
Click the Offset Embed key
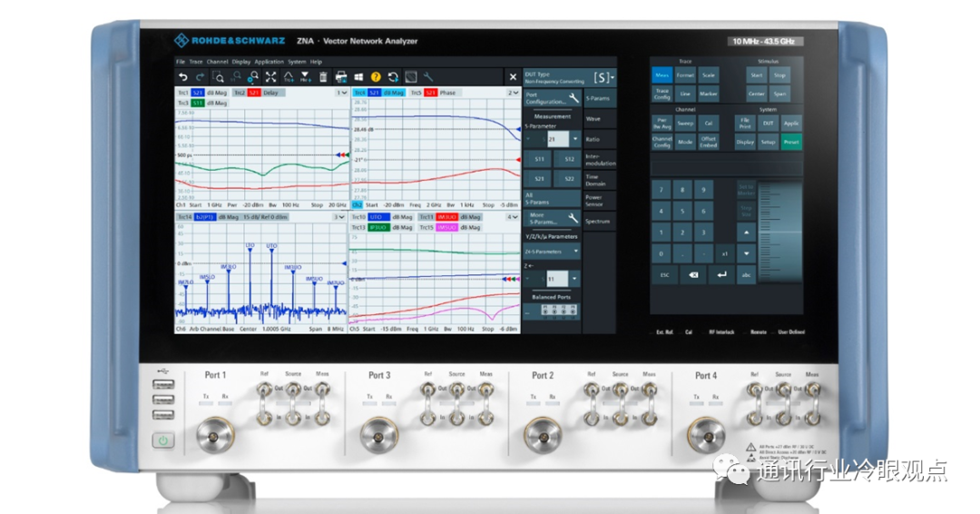click(x=708, y=142)
